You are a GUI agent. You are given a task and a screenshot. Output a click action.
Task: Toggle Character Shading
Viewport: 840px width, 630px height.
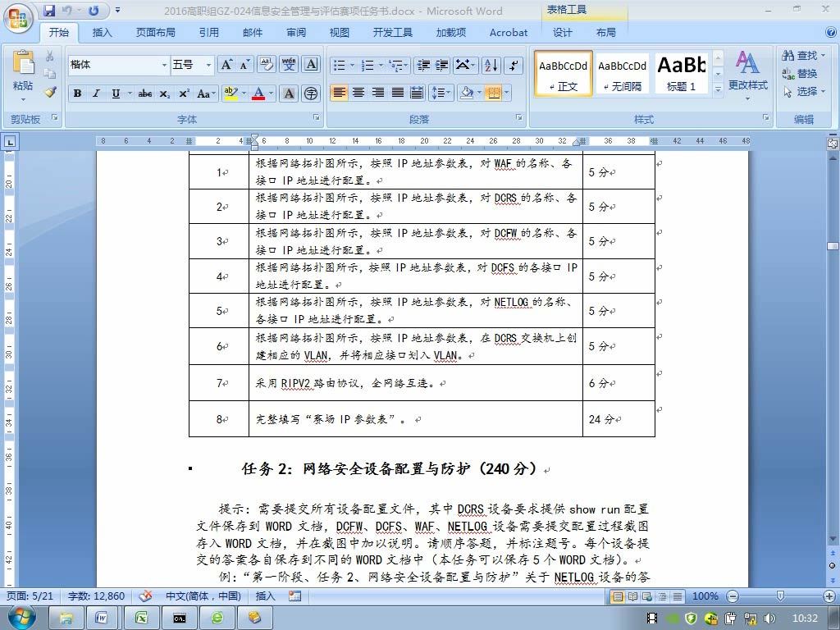click(x=289, y=94)
